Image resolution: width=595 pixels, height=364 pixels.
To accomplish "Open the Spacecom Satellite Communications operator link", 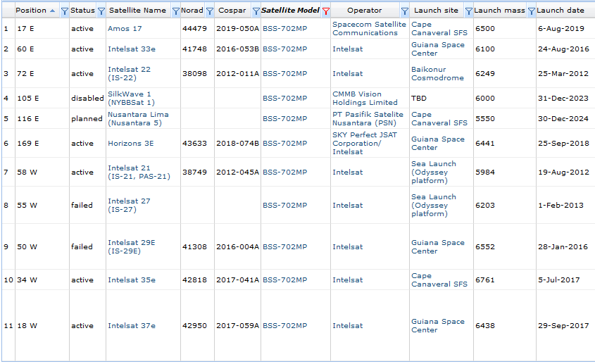I will pyautogui.click(x=369, y=28).
